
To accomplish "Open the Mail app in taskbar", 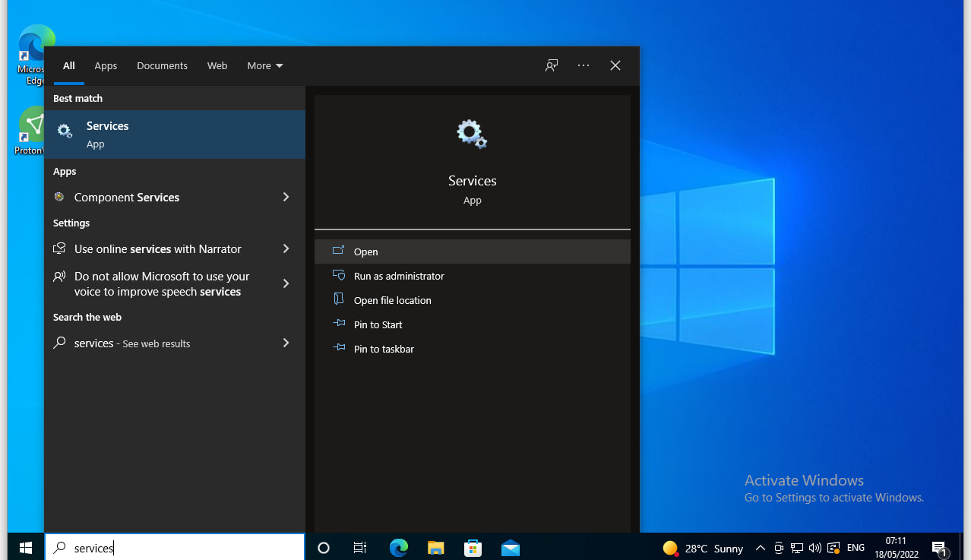I will (510, 548).
